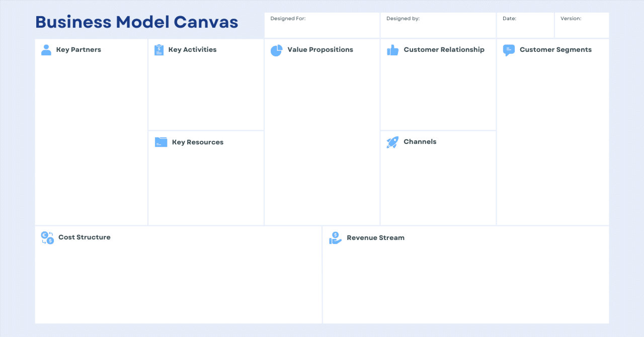Viewport: 644px width, 337px height.
Task: Click the Key Activities clipboard icon
Action: click(159, 50)
